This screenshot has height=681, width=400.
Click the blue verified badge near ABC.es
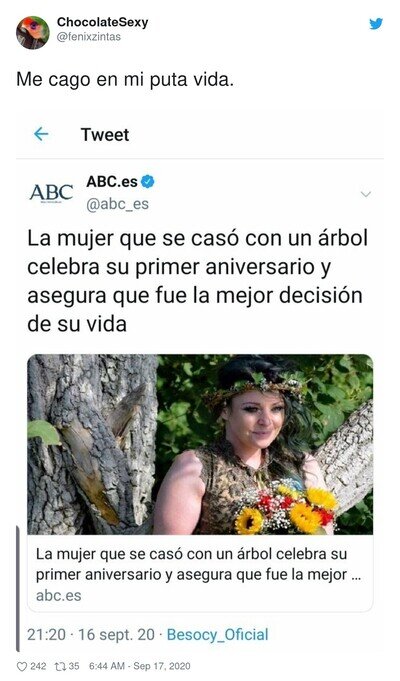(x=148, y=182)
